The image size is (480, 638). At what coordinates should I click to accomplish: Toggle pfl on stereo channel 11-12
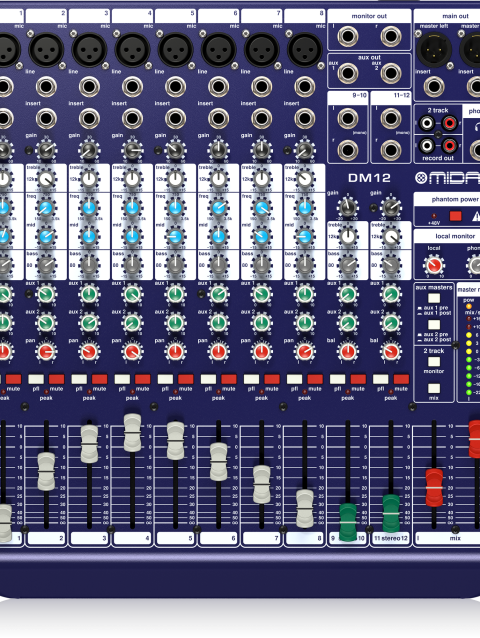[x=381, y=379]
